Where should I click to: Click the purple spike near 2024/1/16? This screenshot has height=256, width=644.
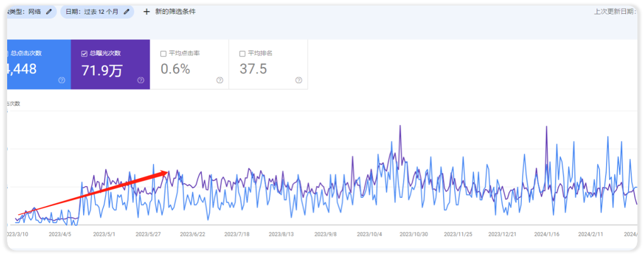coord(547,127)
